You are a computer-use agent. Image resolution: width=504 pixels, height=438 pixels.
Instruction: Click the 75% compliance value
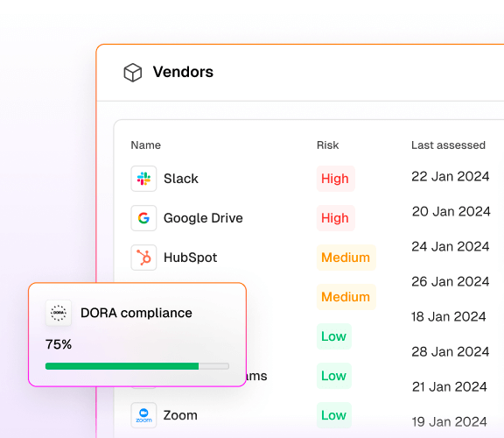[59, 344]
